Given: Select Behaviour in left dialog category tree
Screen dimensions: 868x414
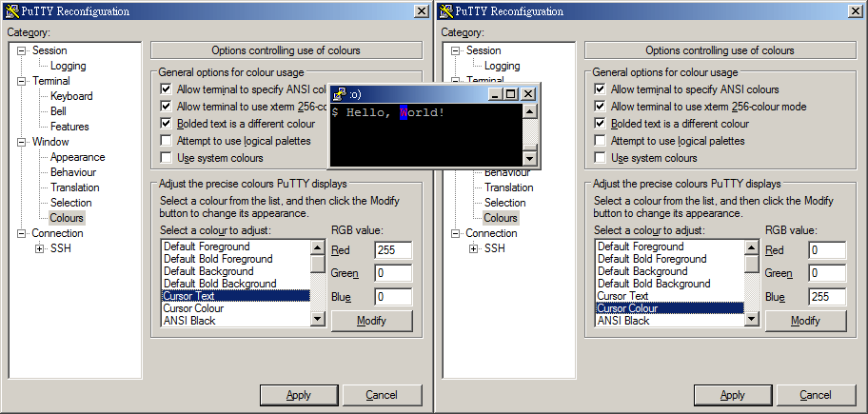Looking at the screenshot, I should (x=73, y=172).
